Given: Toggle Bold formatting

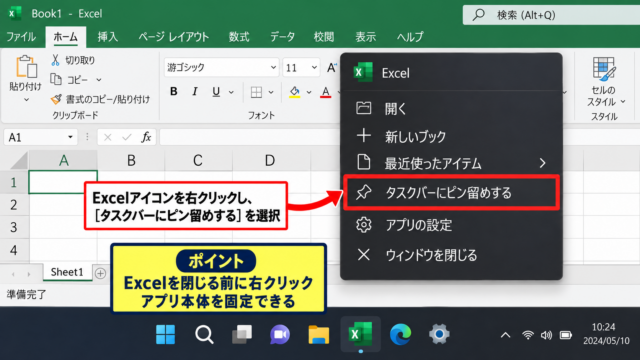Looking at the screenshot, I should coord(174,91).
